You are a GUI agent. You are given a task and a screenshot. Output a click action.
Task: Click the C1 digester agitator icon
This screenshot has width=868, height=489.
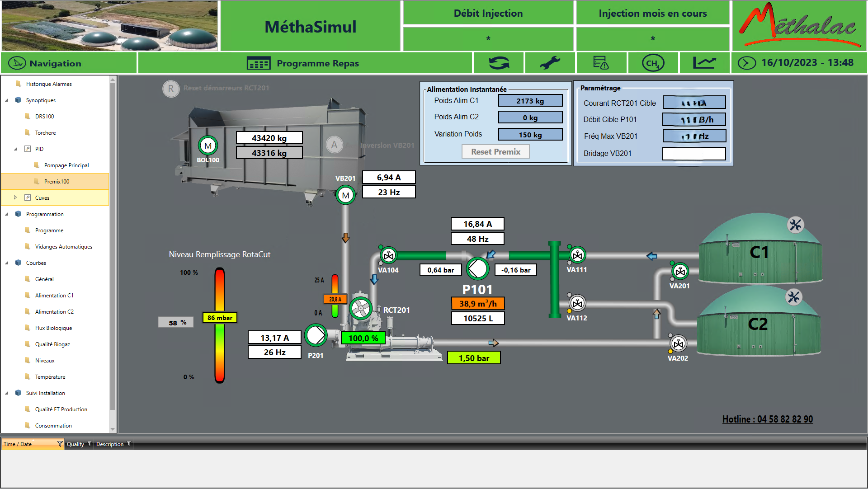796,225
